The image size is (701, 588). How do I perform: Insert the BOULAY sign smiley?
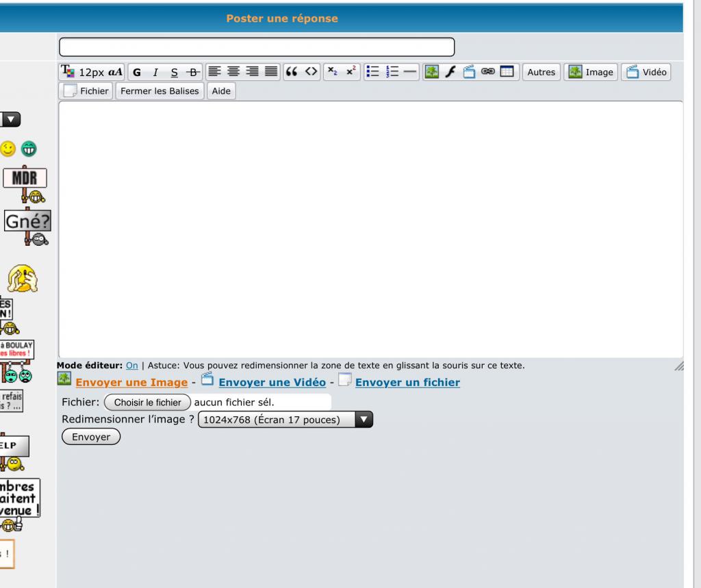[17, 361]
